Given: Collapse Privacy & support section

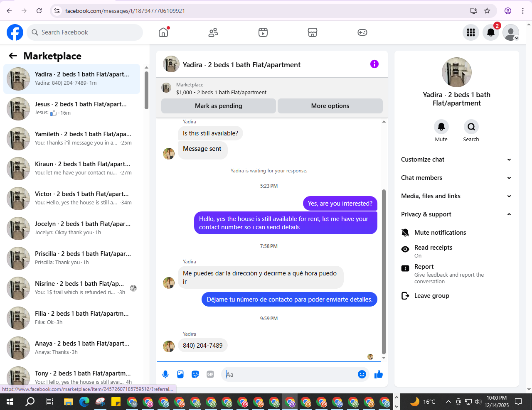Looking at the screenshot, I should [457, 214].
